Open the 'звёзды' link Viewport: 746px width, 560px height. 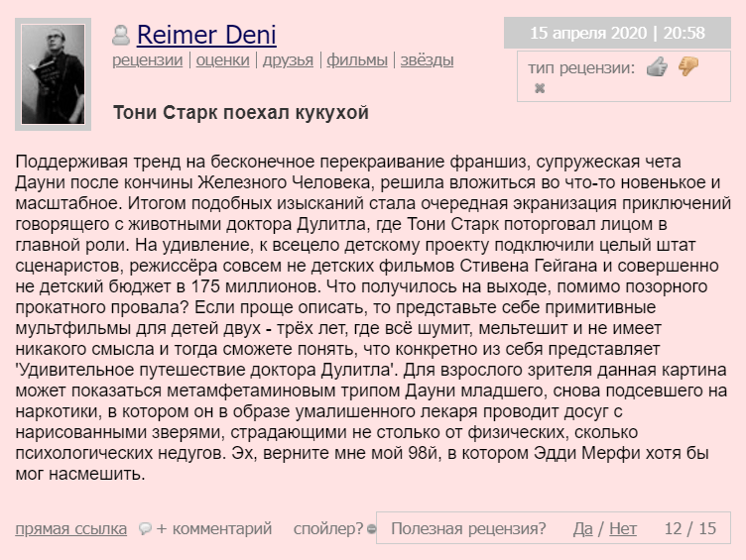(427, 60)
